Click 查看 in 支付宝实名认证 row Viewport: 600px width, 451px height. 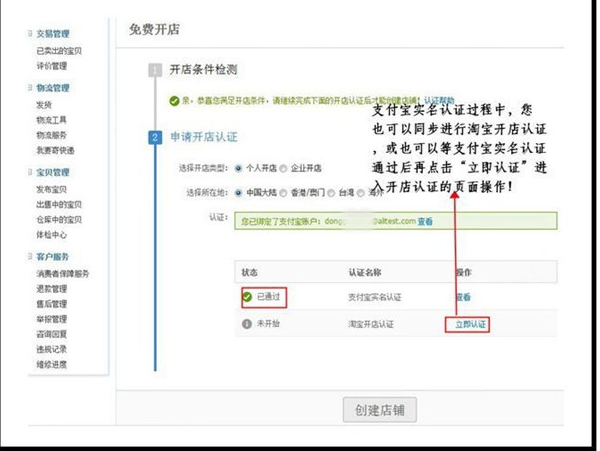pyautogui.click(x=463, y=297)
